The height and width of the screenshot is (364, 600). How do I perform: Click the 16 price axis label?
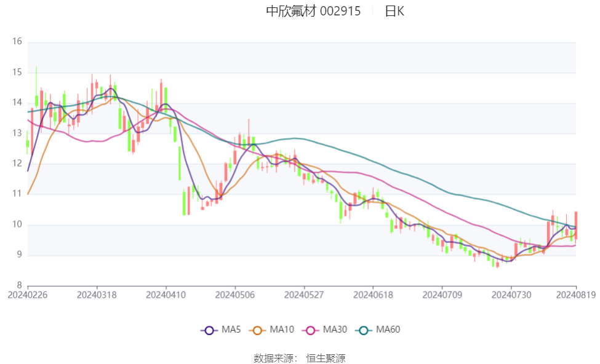pos(17,41)
